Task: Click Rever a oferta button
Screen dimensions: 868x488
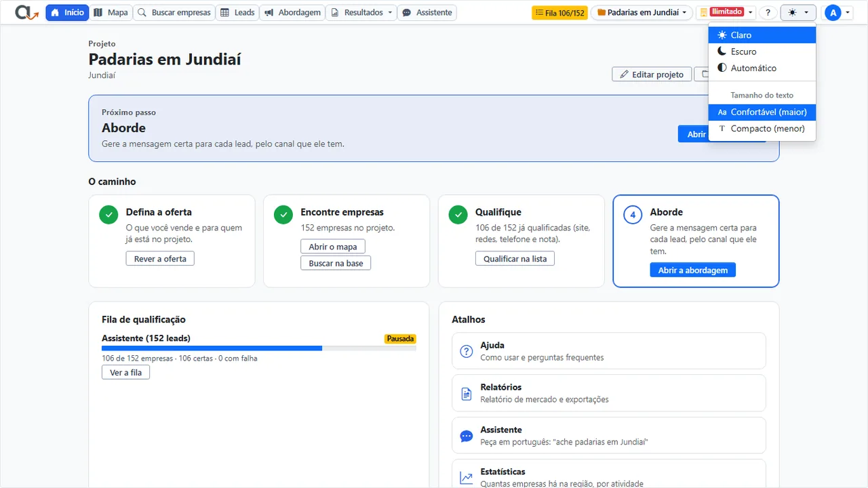Action: (x=160, y=258)
